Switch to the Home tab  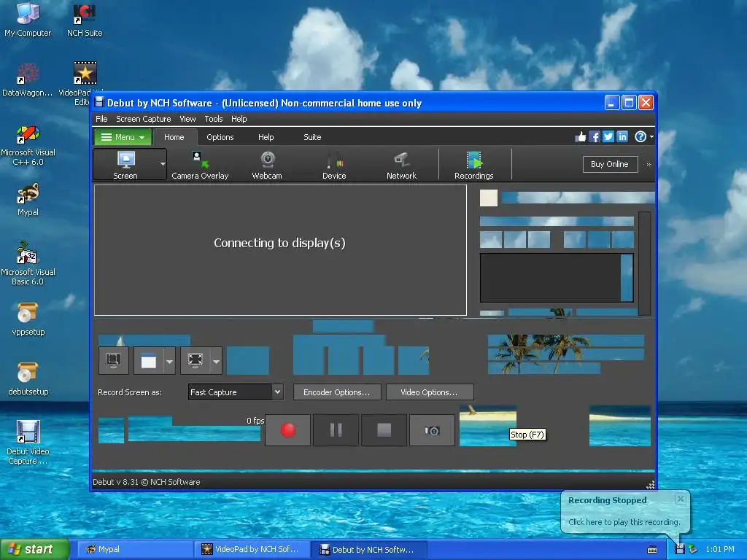pyautogui.click(x=174, y=137)
